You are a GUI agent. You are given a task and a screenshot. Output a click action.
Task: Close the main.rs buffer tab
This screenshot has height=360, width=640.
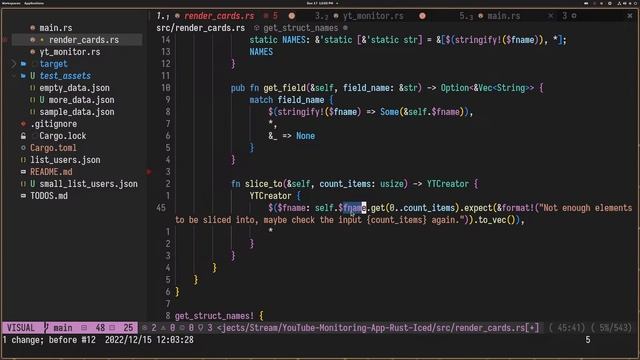point(551,16)
